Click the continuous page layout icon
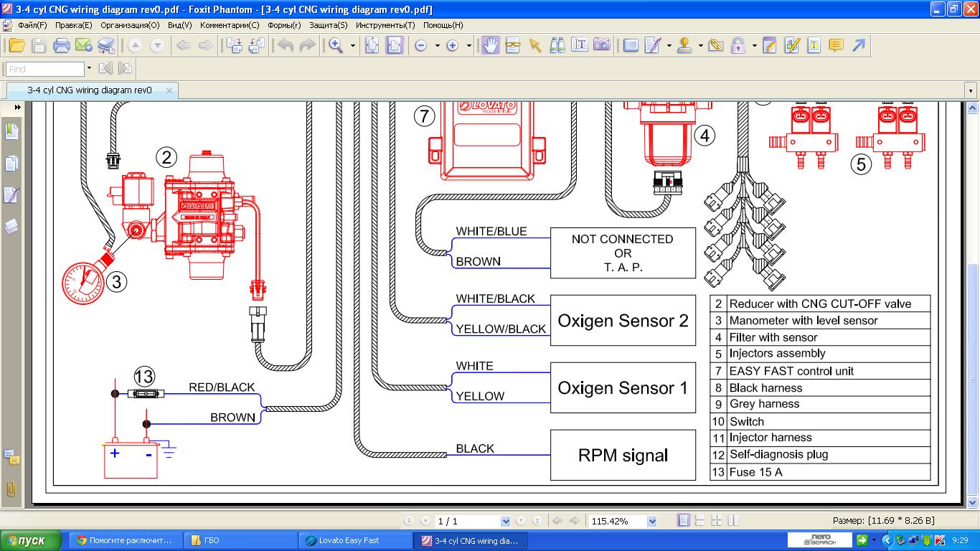Image resolution: width=980 pixels, height=551 pixels. pos(700,521)
